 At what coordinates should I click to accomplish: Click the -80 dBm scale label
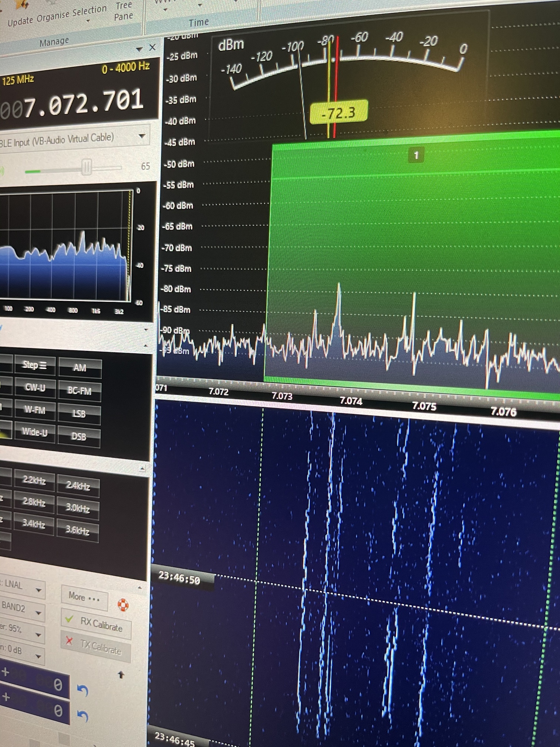(x=176, y=289)
